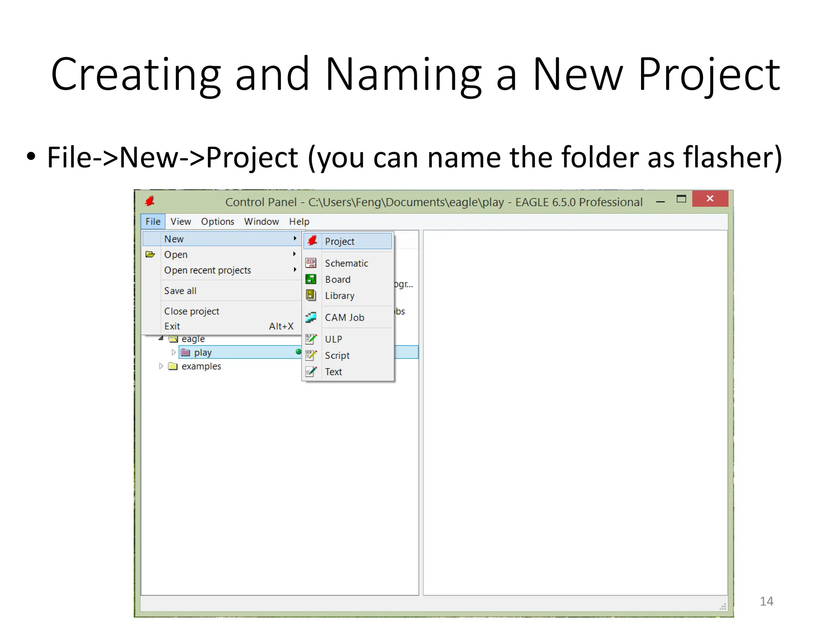This screenshot has height=630, width=840.
Task: Open the Options menu
Action: pos(217,221)
